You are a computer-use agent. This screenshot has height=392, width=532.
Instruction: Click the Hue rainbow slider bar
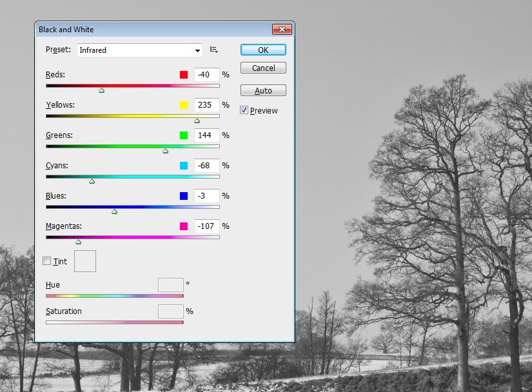tap(115, 296)
